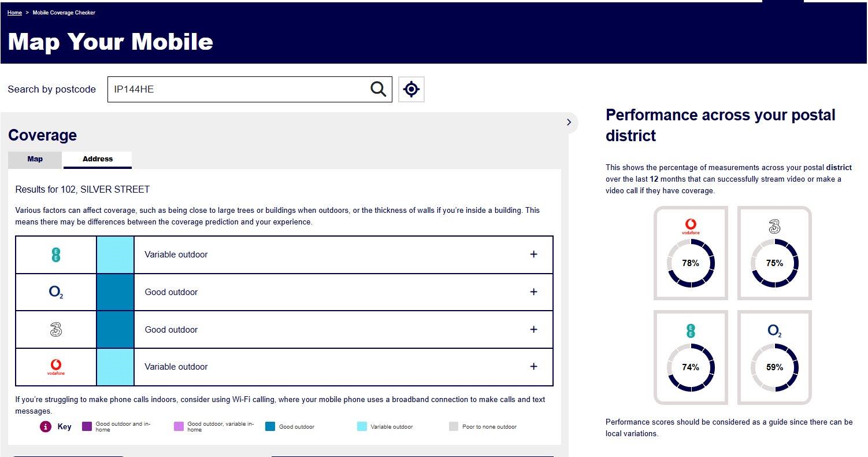Use the locate-me crosshair icon
Image resolution: width=868 pixels, height=457 pixels.
coord(411,89)
